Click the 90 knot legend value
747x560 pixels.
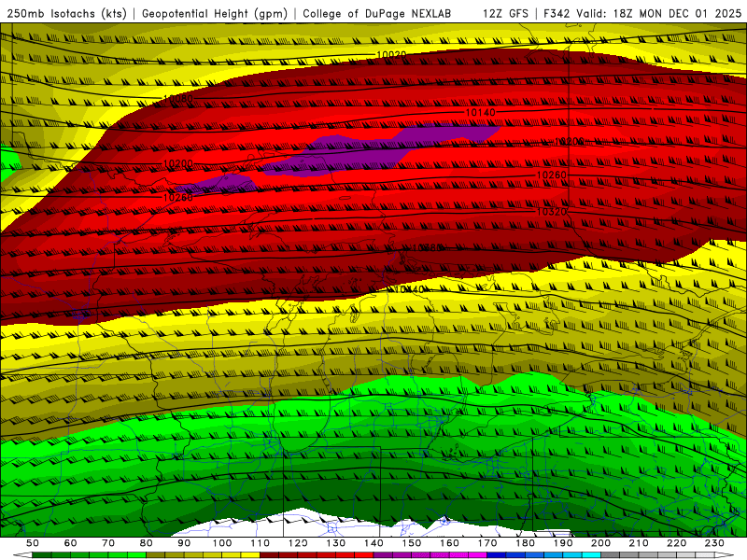pyautogui.click(x=184, y=543)
